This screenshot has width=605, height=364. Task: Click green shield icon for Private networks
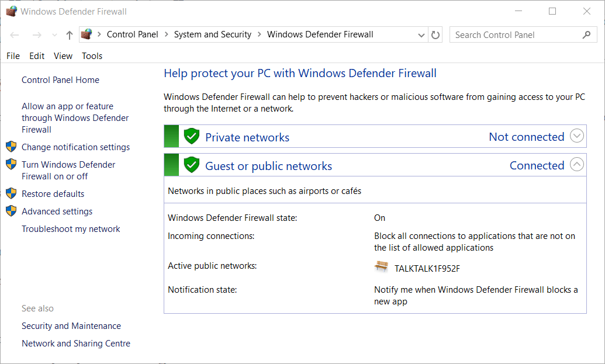(191, 136)
